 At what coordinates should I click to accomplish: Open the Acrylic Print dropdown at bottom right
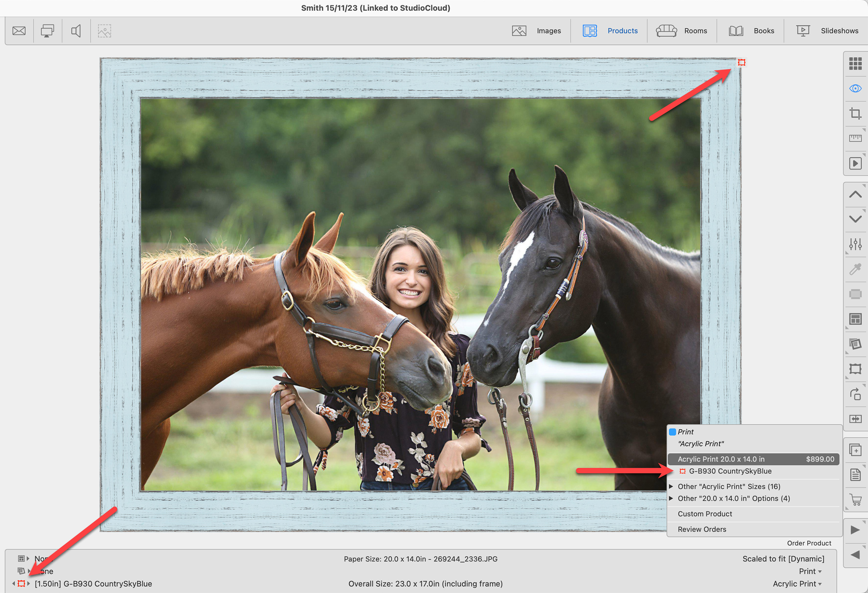pos(797,584)
